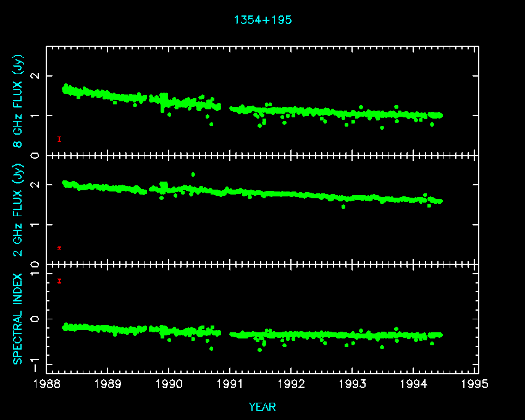
Task: Click the 1995 year tick label
Action: coord(475,385)
